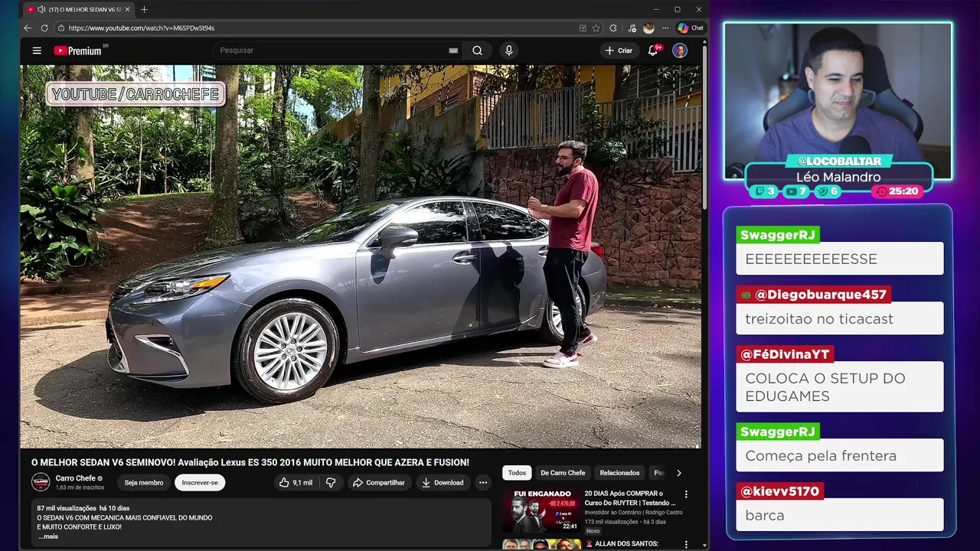Select the Todos filter chip
Viewport: 980px width, 551px height.
(x=517, y=473)
